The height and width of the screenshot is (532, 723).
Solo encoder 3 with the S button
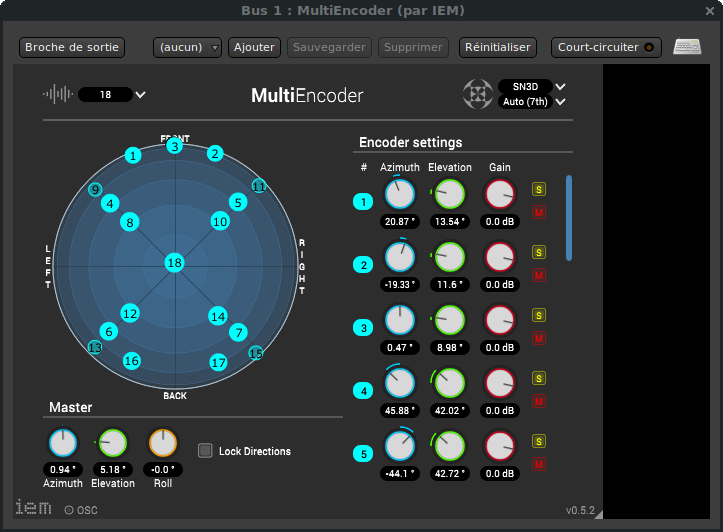(x=539, y=316)
